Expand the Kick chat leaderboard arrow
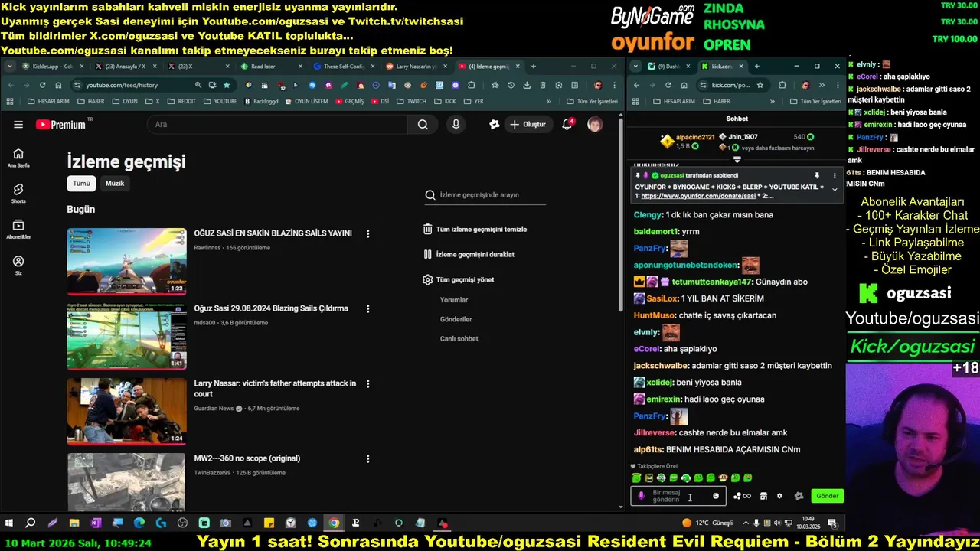The image size is (980, 551). click(737, 160)
